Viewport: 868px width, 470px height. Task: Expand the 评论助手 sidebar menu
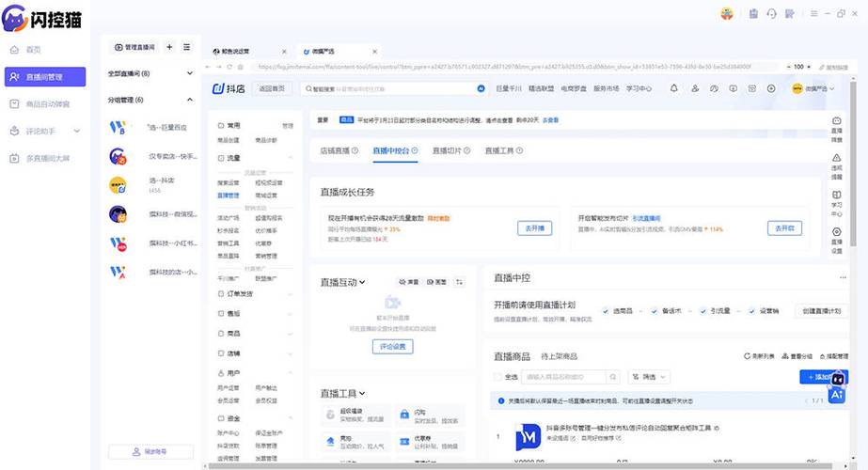[45, 132]
